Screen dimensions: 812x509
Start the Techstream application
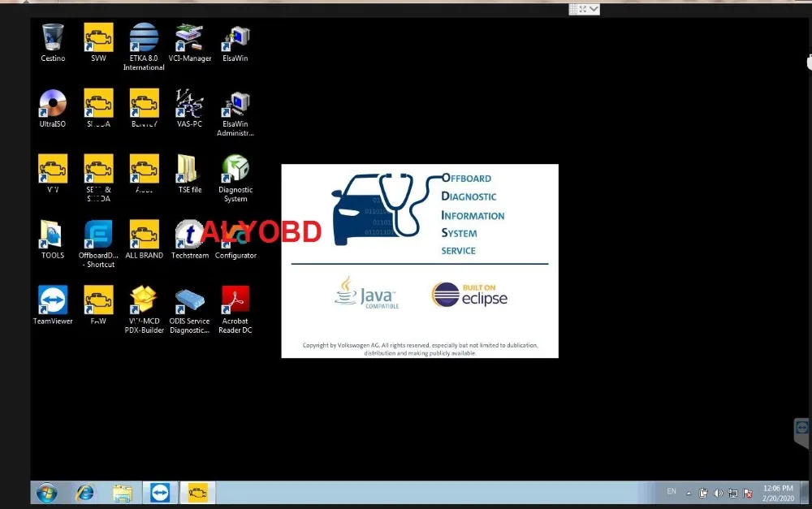pyautogui.click(x=189, y=239)
